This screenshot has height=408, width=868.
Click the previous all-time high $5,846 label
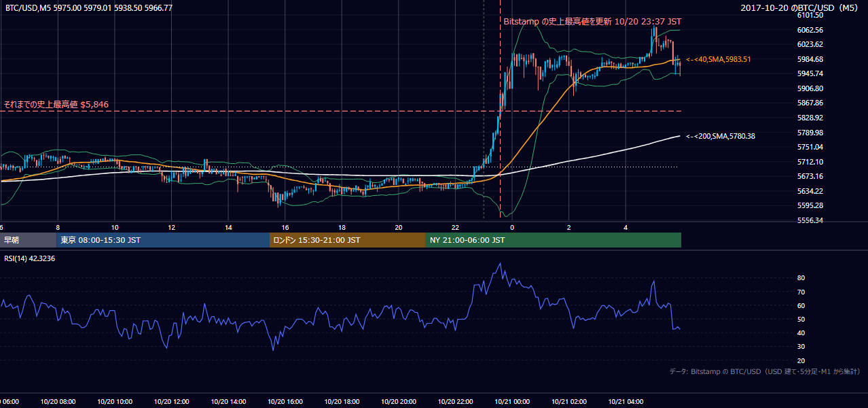pyautogui.click(x=56, y=105)
